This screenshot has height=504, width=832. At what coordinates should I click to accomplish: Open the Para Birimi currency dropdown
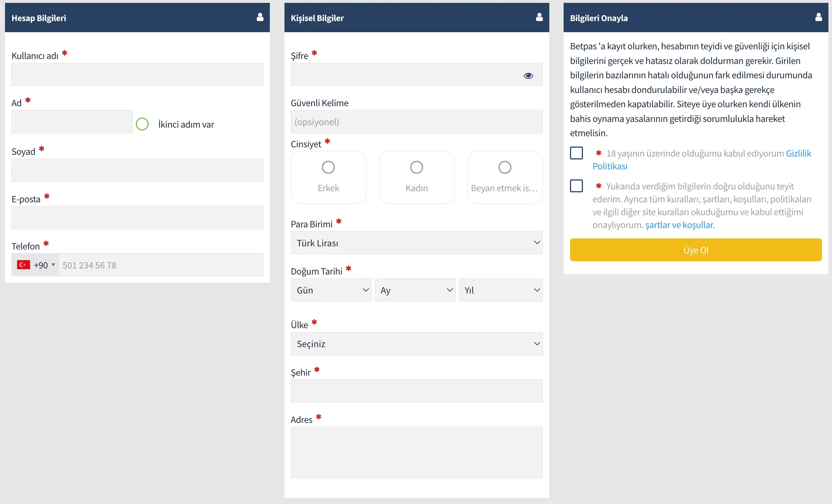416,243
